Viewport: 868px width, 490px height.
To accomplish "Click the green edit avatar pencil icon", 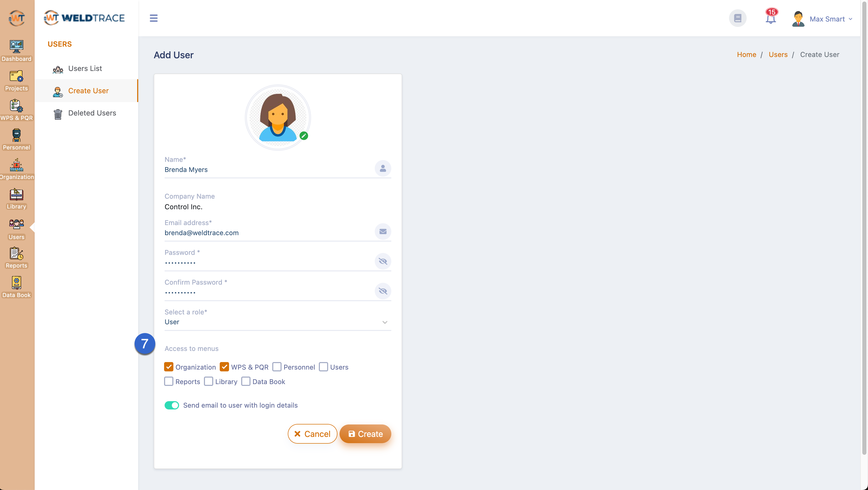I will [x=304, y=135].
